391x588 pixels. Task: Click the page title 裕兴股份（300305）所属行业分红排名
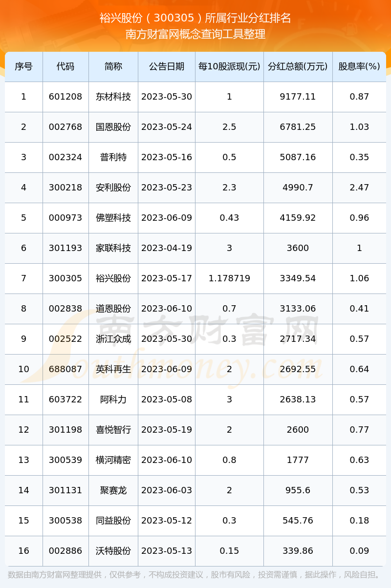pos(195,19)
